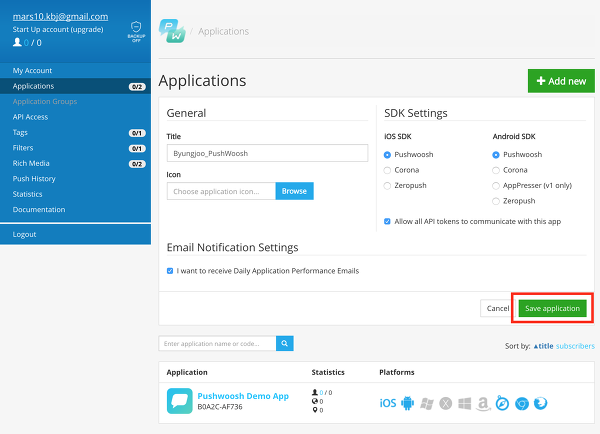Click the Filters 0/1 badge
600x434 pixels.
pos(137,148)
